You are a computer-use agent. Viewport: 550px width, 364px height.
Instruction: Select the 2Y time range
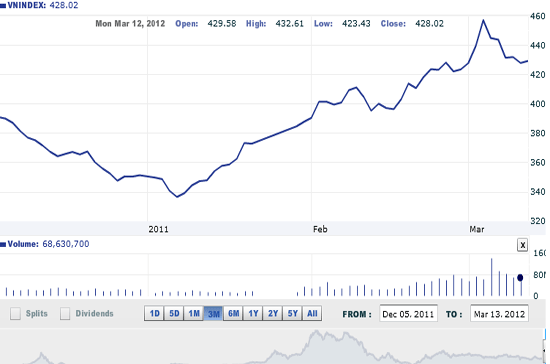(273, 314)
